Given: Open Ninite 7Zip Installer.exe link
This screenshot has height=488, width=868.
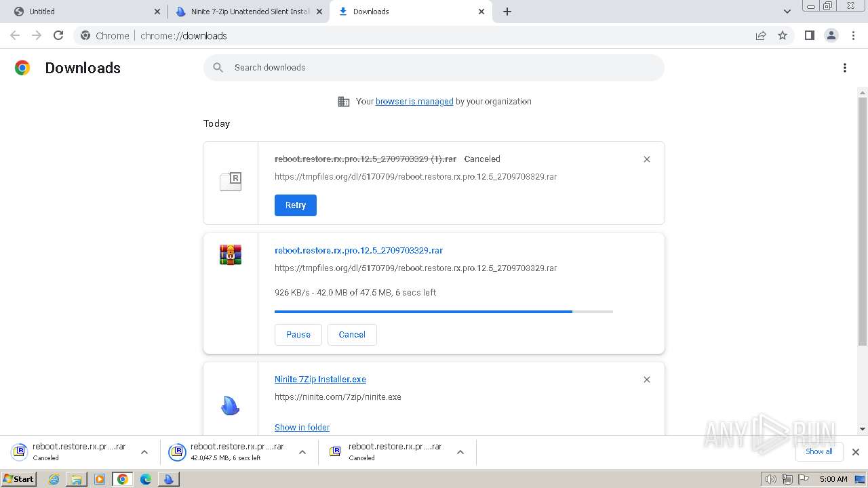Looking at the screenshot, I should pyautogui.click(x=320, y=380).
